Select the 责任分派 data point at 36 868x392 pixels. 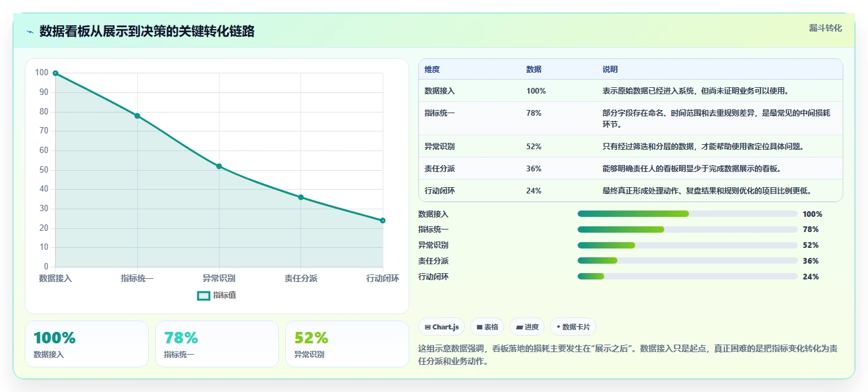click(301, 197)
